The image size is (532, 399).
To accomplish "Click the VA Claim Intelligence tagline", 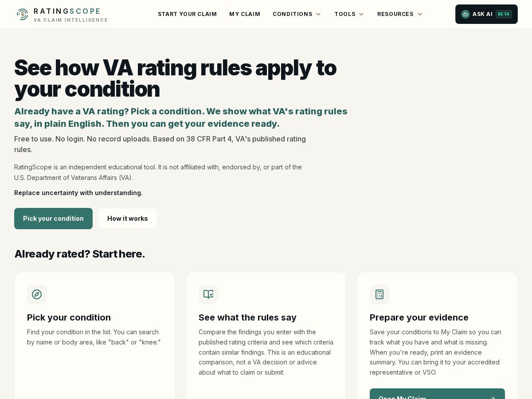I will [x=71, y=20].
